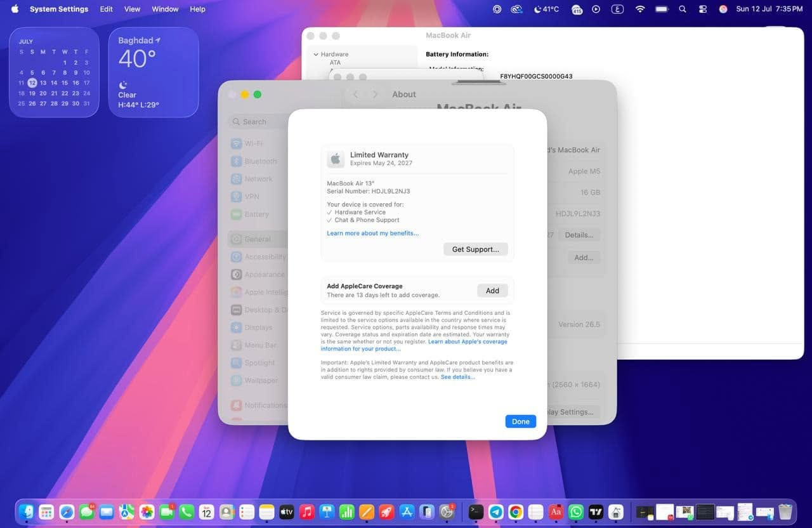812x528 pixels.
Task: Open Spotlight search in the menu bar
Action: pos(683,9)
